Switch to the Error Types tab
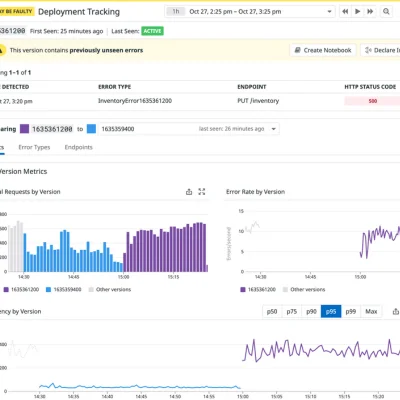The image size is (400, 400). (x=34, y=147)
